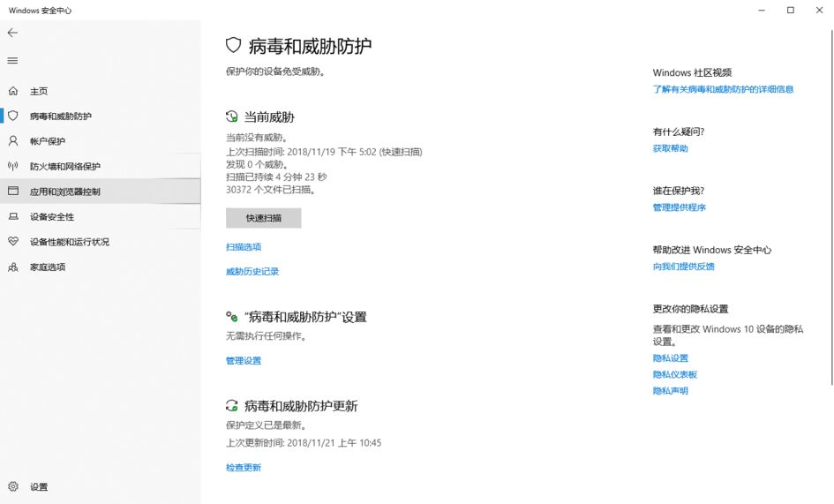834x504 pixels.
Task: Click the refresh icon beside 病毒和威胁防护更新
Action: [231, 406]
